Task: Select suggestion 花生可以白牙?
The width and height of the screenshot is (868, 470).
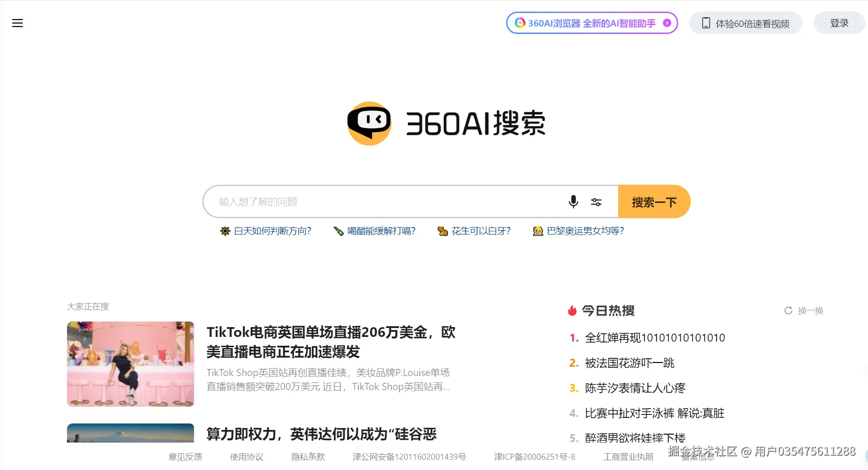Action: (x=481, y=231)
